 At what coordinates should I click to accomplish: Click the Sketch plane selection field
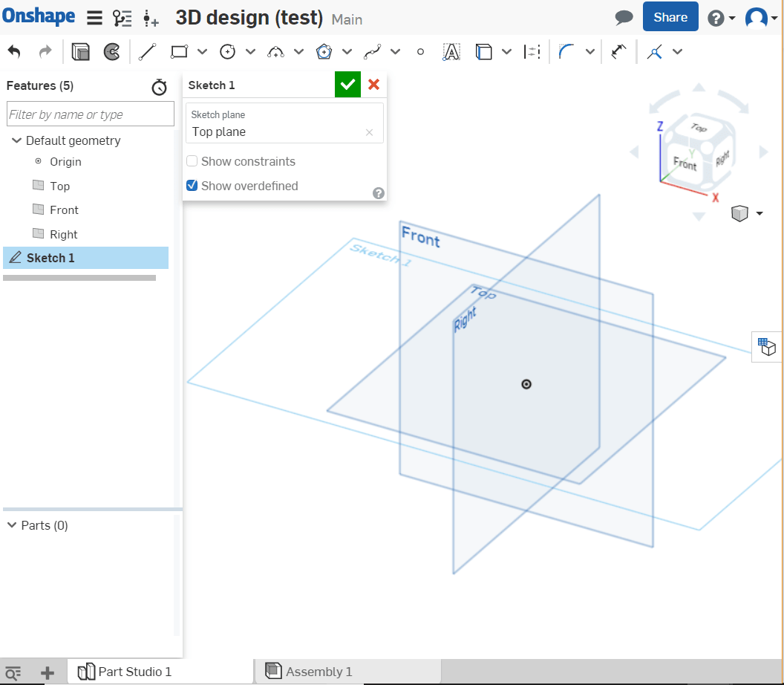tap(284, 123)
